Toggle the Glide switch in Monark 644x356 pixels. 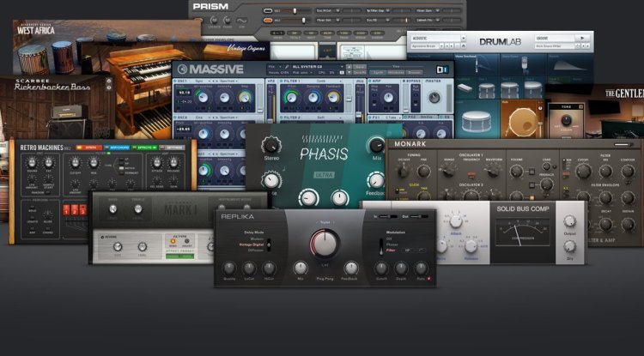(397, 191)
